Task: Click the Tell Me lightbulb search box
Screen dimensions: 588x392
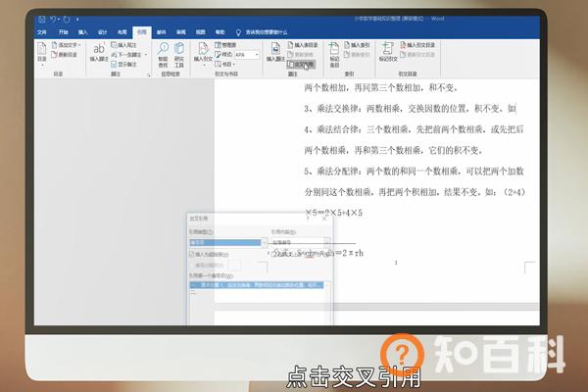Action: pos(262,32)
